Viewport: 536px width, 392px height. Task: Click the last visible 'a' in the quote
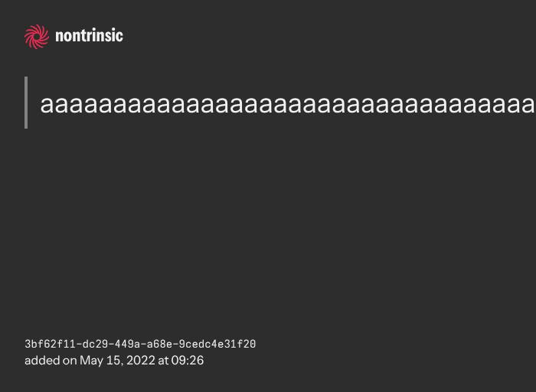528,105
